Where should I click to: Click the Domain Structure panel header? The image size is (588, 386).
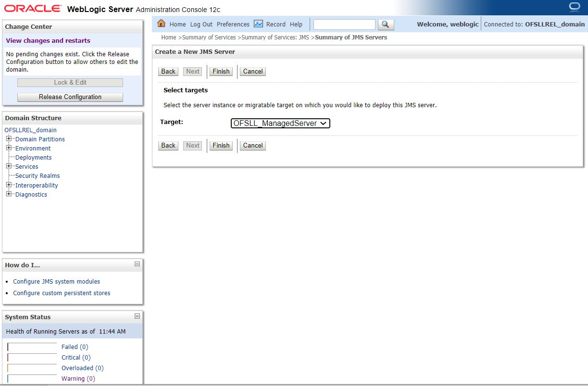click(x=73, y=118)
